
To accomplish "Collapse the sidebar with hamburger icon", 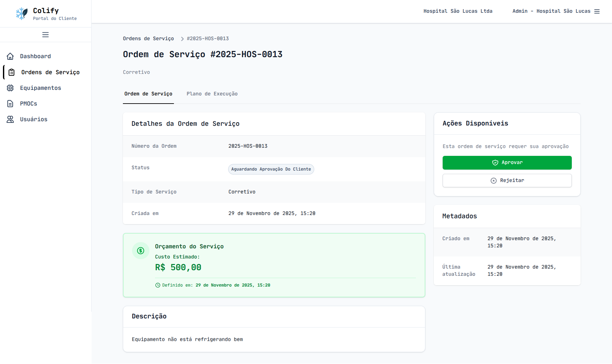I will [x=45, y=35].
